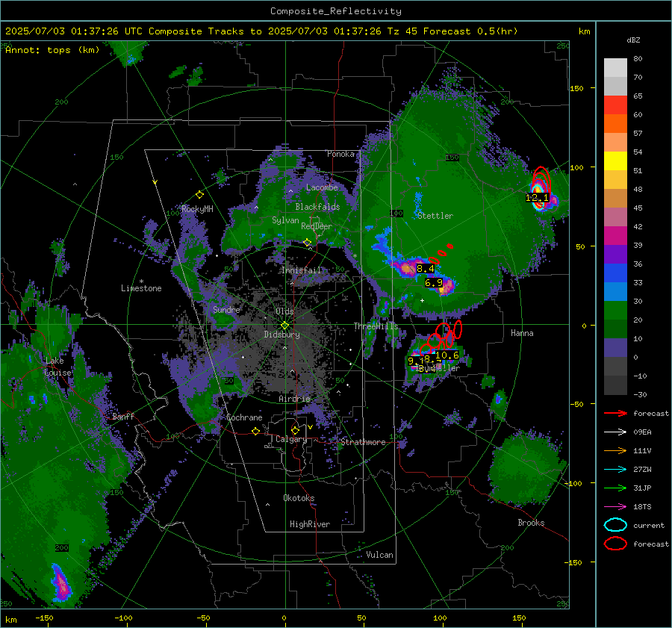Pick the dark orange 57-60 dBZ swatch
Image resolution: width=672 pixels, height=628 pixels.
(615, 124)
